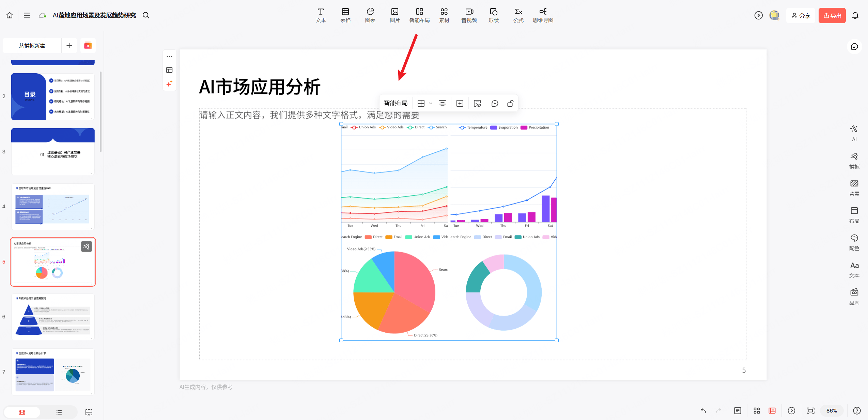Open speaker notes icon
This screenshot has width=868, height=420.
(738, 411)
